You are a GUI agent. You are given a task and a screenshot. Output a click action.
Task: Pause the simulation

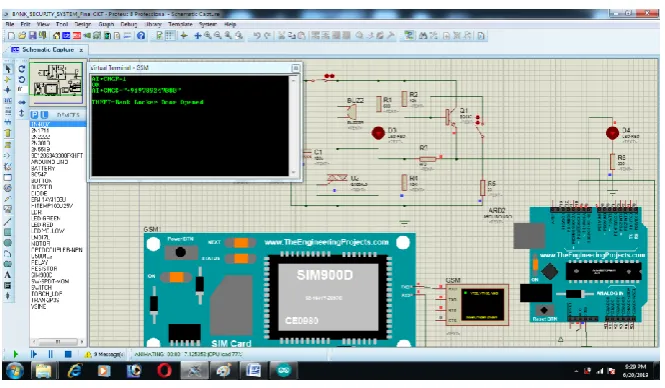(50, 354)
